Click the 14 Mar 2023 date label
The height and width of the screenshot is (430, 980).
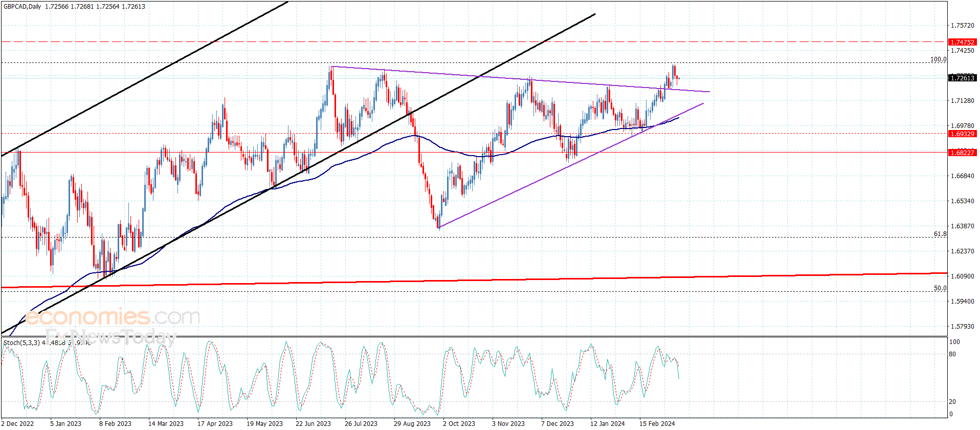coord(166,423)
